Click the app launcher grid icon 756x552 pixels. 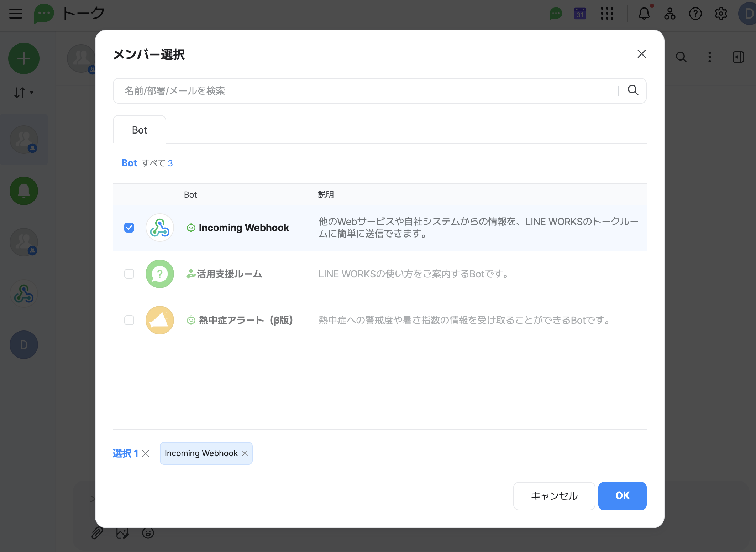(607, 14)
